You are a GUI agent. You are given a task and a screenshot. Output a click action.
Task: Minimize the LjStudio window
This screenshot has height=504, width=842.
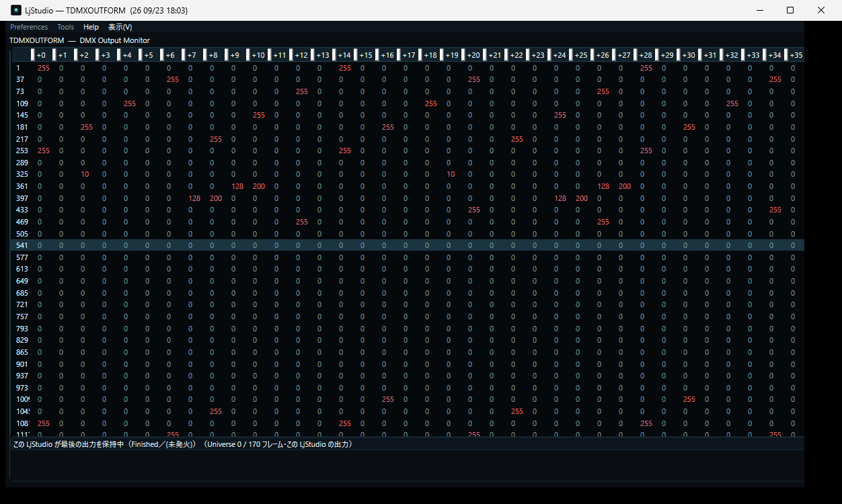click(760, 10)
